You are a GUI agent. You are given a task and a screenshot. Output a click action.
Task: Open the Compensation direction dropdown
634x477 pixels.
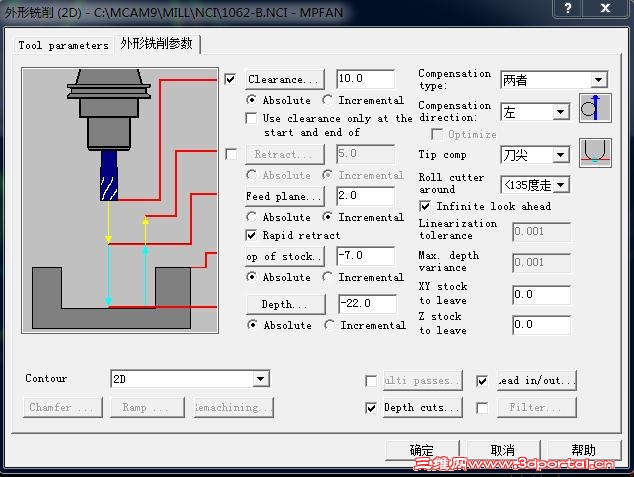coord(560,112)
